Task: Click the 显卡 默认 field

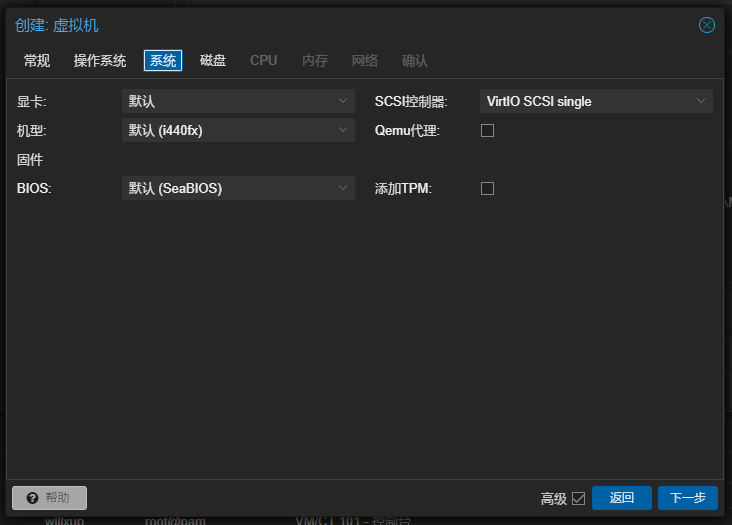Action: coord(226,101)
